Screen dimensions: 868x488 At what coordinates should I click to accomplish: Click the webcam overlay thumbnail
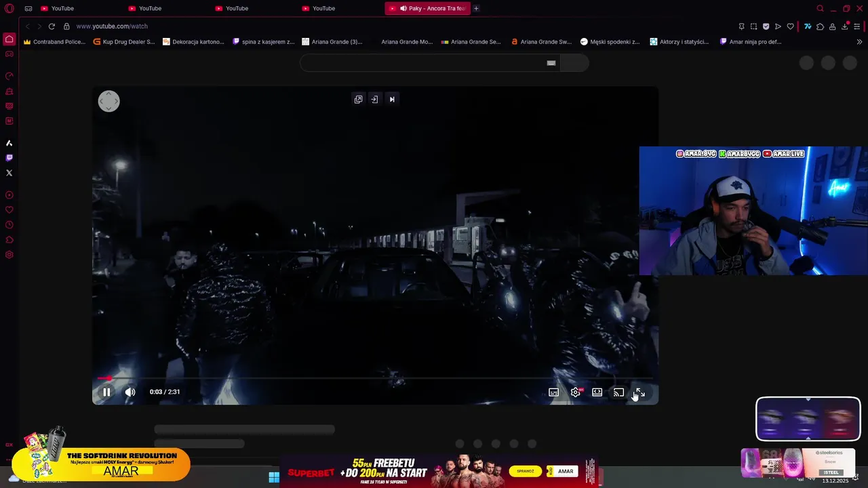753,211
